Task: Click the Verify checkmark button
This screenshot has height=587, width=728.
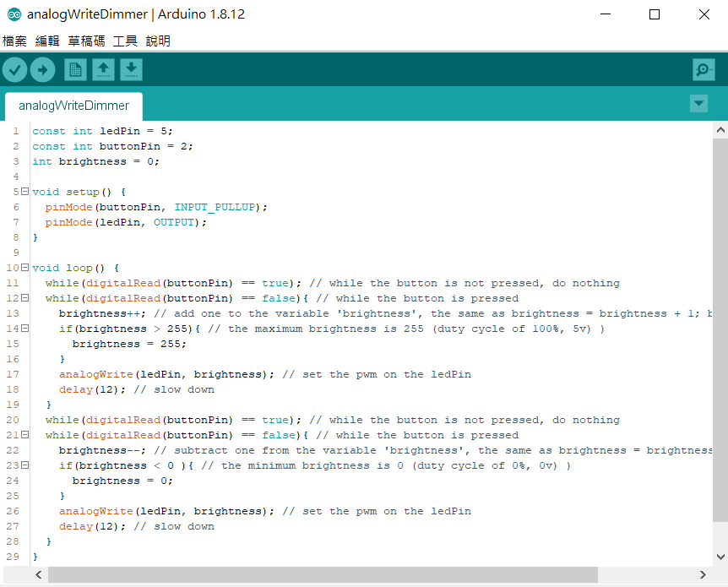Action: tap(15, 69)
